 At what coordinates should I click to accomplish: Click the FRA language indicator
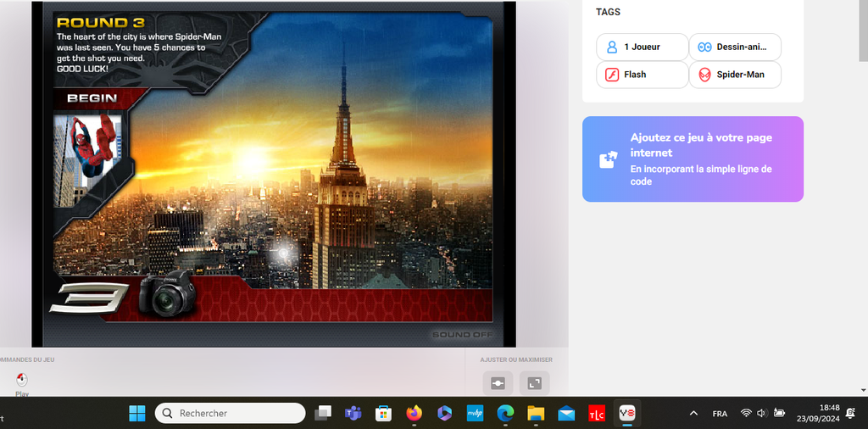pos(720,414)
